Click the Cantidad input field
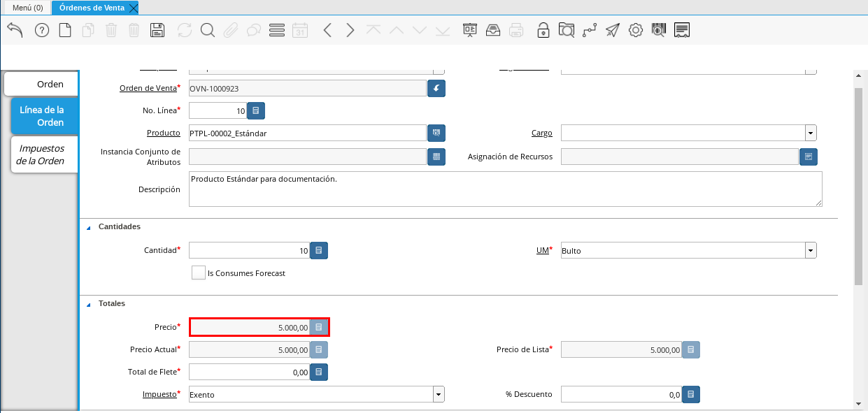The height and width of the screenshot is (413, 868). (x=250, y=250)
